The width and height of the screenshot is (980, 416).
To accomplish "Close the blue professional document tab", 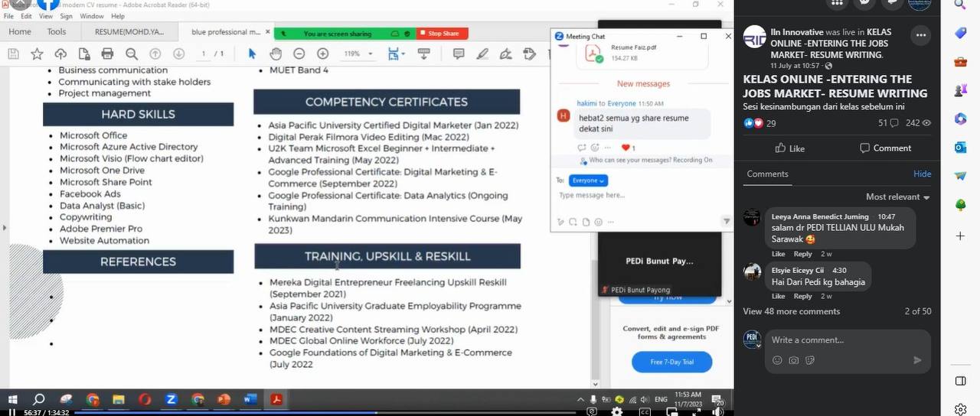I will click(x=266, y=32).
